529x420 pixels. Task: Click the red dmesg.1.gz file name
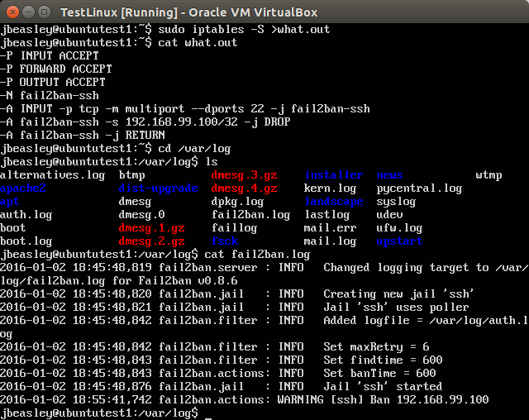tap(152, 227)
